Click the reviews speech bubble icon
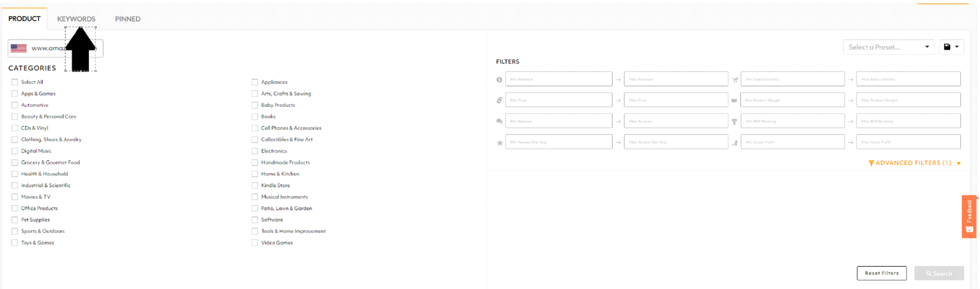The height and width of the screenshot is (289, 980). [500, 121]
